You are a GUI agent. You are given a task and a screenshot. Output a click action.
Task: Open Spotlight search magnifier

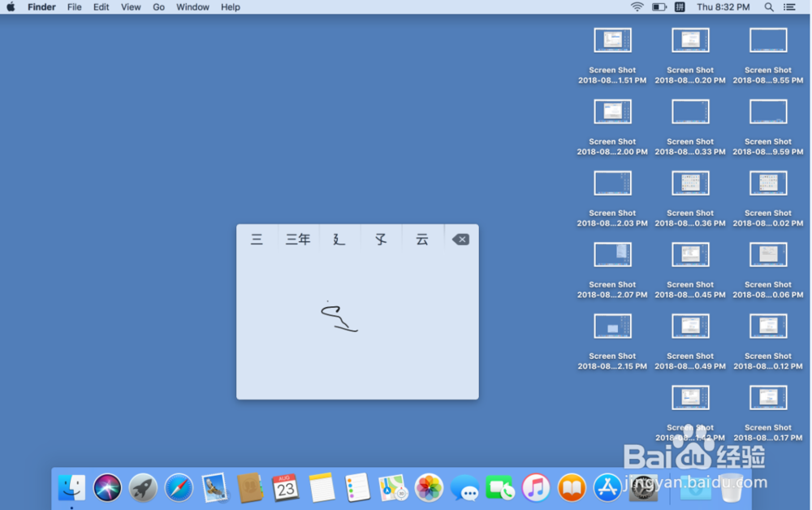tap(769, 6)
